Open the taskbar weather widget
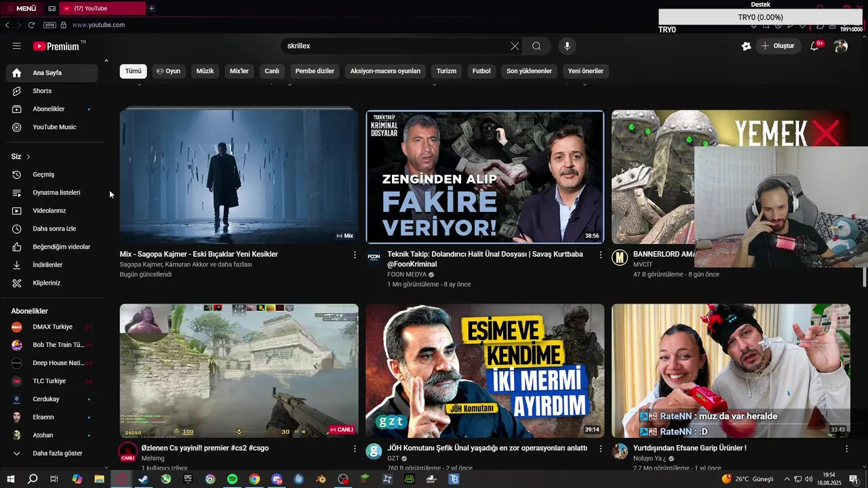 point(748,479)
